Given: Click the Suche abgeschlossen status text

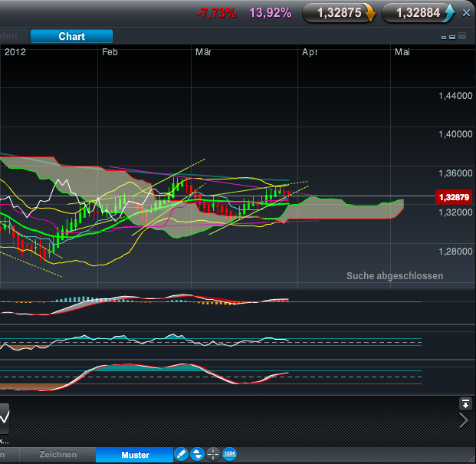Looking at the screenshot, I should pos(395,276).
